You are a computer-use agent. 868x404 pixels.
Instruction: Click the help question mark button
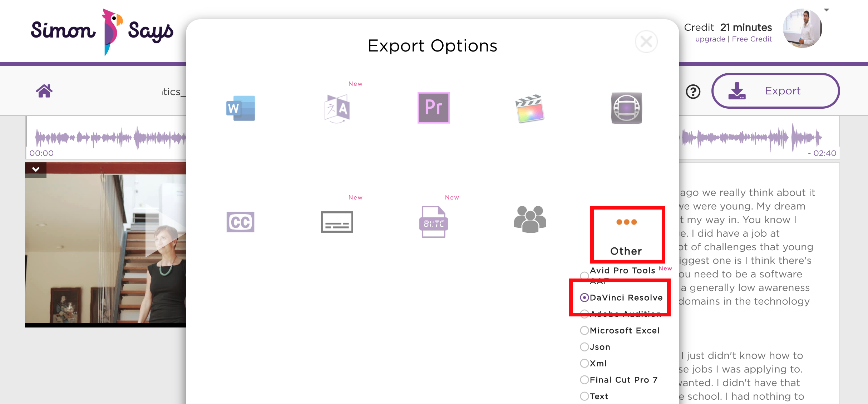click(x=692, y=90)
